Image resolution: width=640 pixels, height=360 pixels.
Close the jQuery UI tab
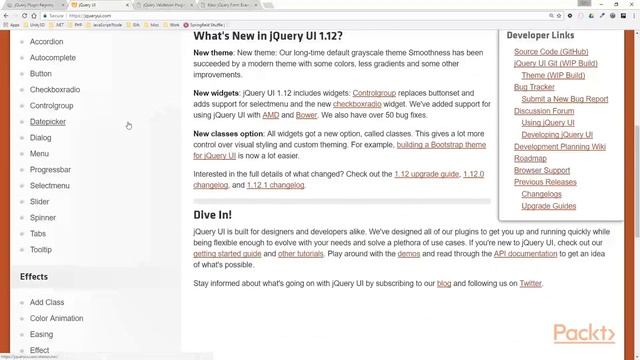[x=127, y=5]
